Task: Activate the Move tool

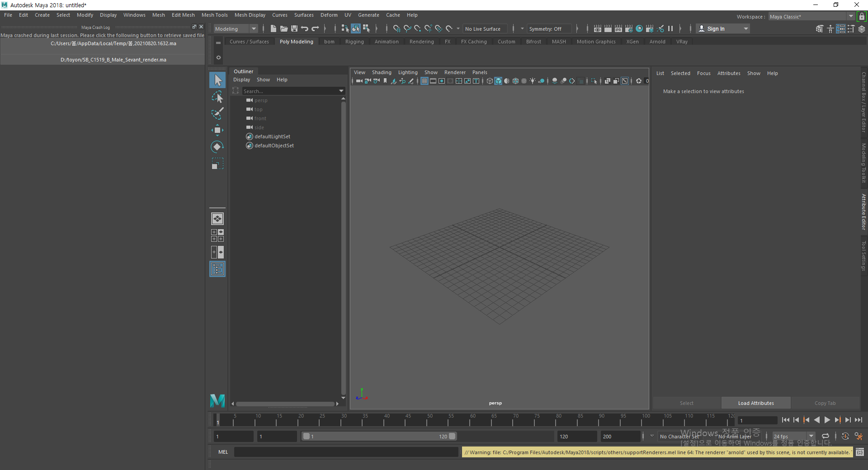Action: point(217,130)
